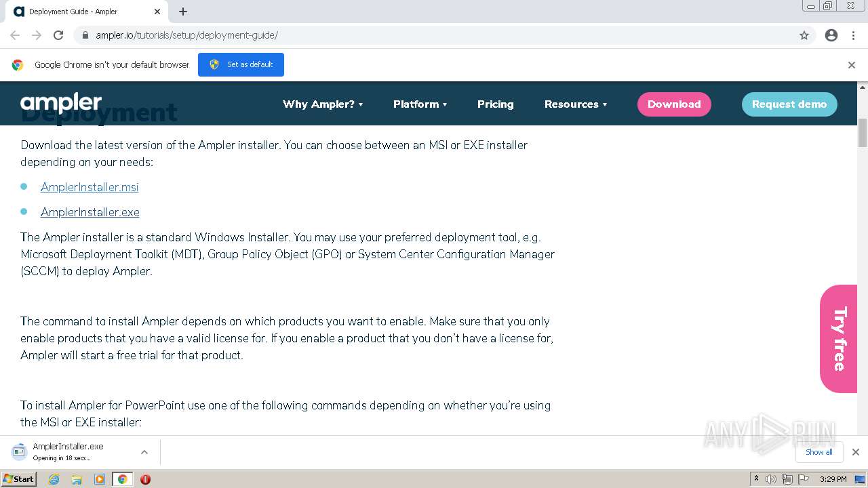Open the Windows Start menu

pos(19,479)
